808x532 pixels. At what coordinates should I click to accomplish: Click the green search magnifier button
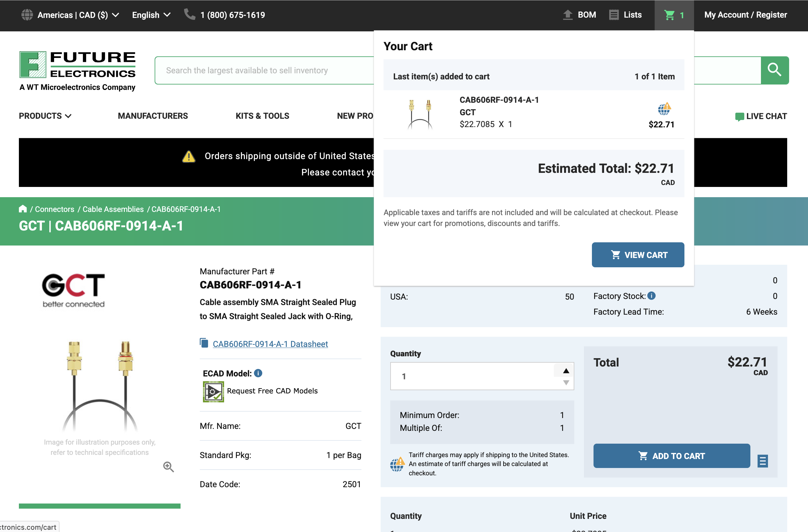click(774, 70)
